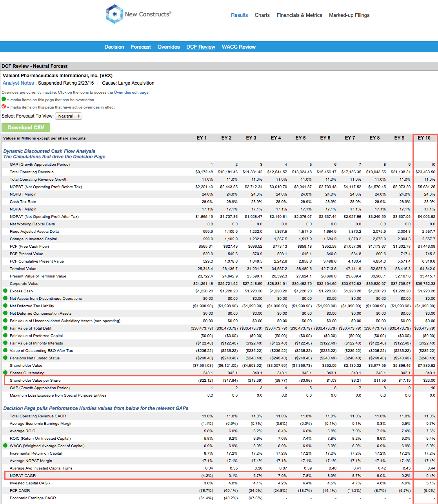
Task: Click the Download CSV button
Action: click(x=26, y=127)
